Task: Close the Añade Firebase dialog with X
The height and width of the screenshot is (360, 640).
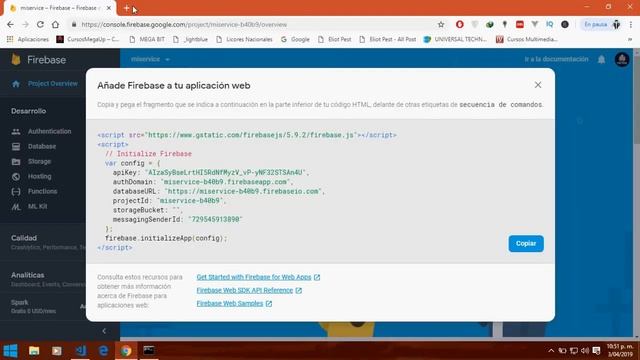Action: tap(538, 85)
